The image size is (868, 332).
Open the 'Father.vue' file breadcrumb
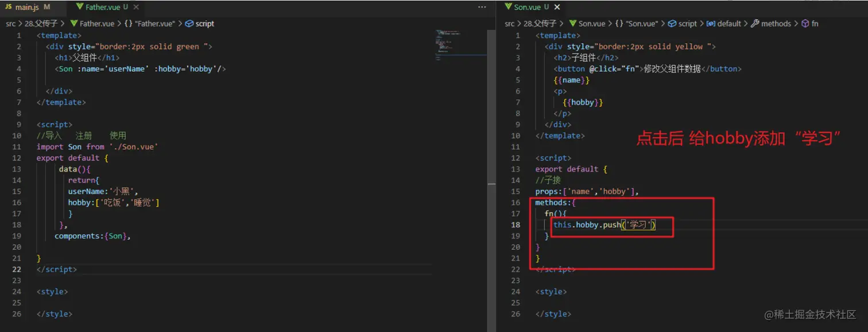(x=92, y=24)
